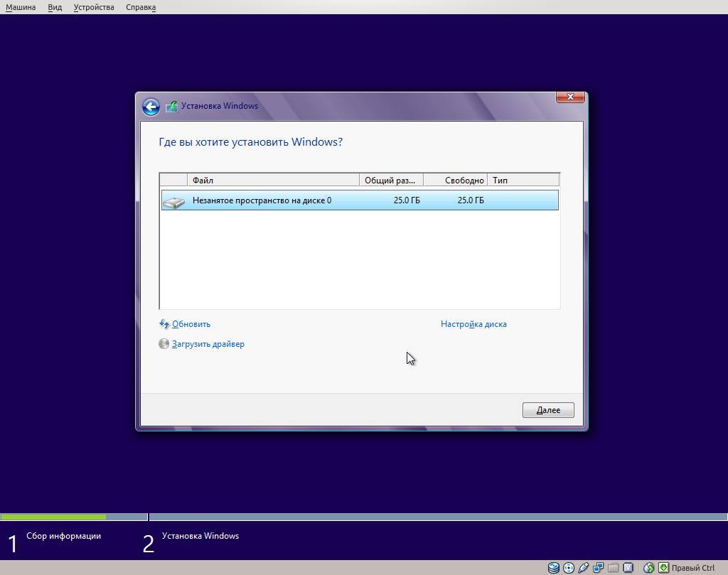The width and height of the screenshot is (728, 575).
Task: Click the Файл column header
Action: (273, 181)
